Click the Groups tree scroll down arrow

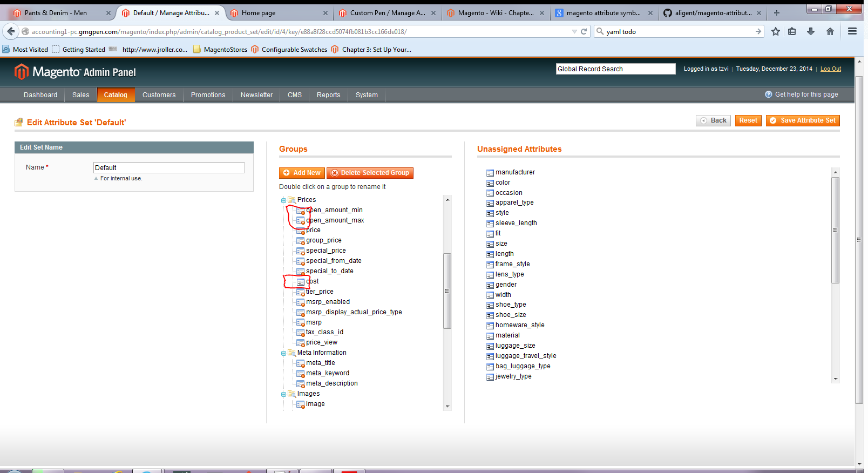[447, 406]
